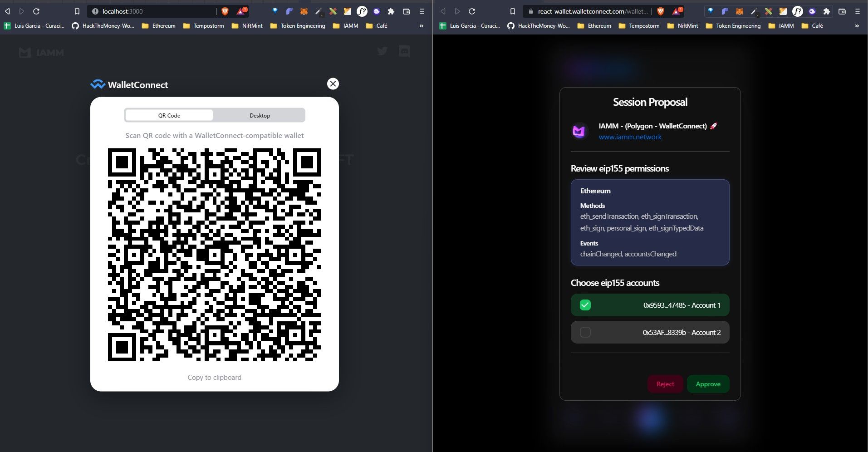Open Brave main menu in left window

422,11
